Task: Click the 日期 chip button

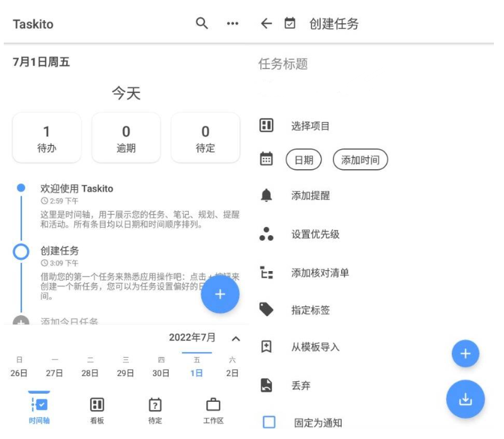Action: 303,160
